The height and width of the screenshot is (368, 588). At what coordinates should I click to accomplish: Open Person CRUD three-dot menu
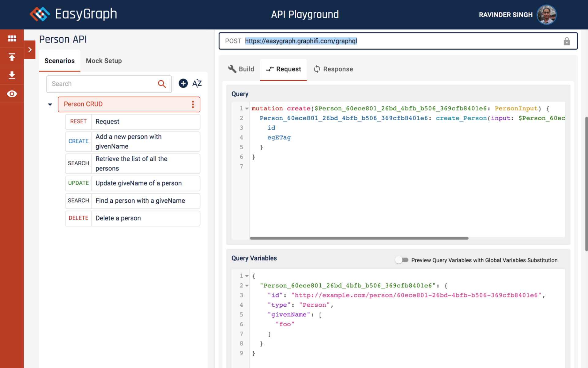193,105
